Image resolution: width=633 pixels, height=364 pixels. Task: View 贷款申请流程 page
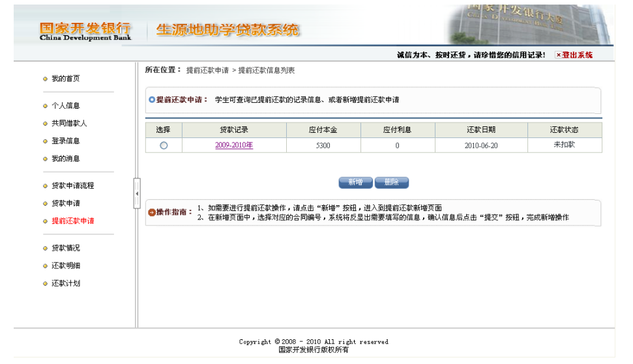coord(72,186)
